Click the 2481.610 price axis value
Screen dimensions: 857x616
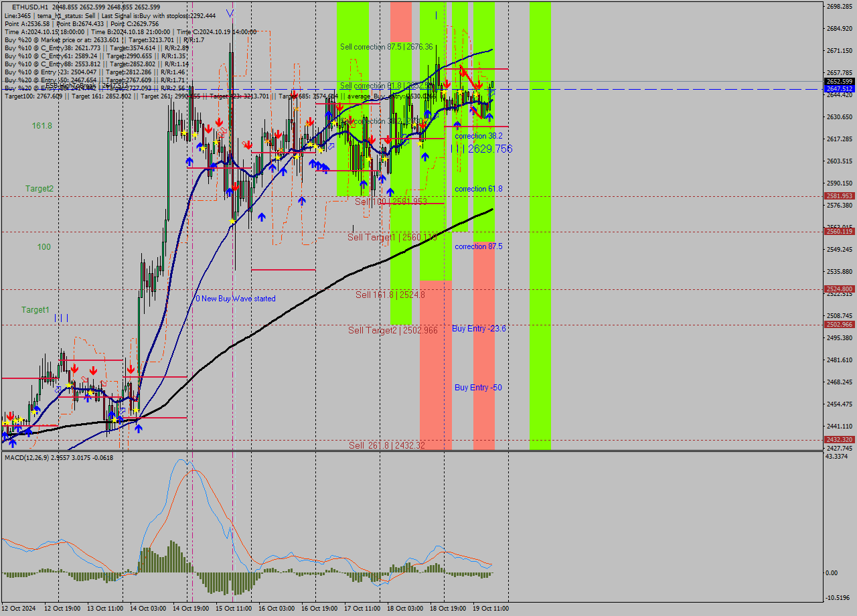[840, 360]
